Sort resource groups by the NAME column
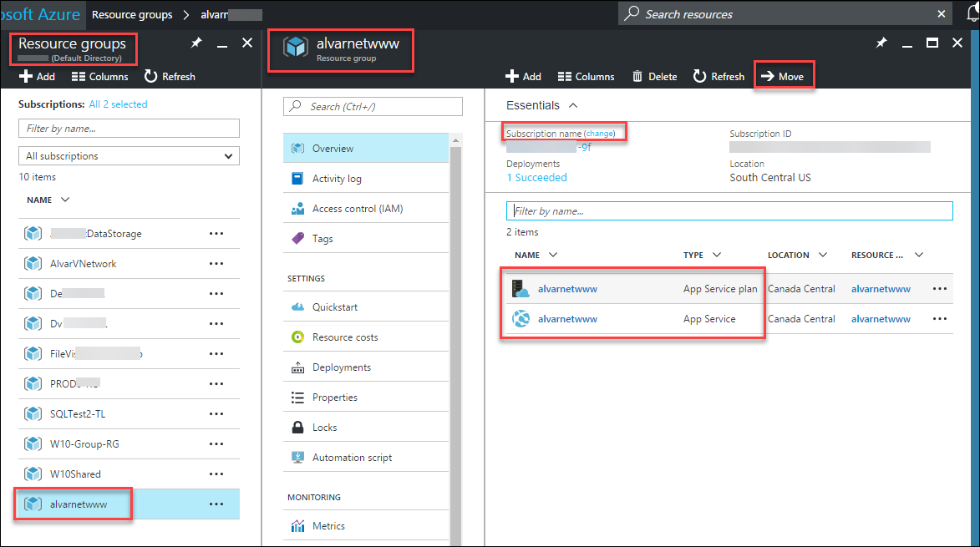The width and height of the screenshot is (980, 547). [x=48, y=200]
